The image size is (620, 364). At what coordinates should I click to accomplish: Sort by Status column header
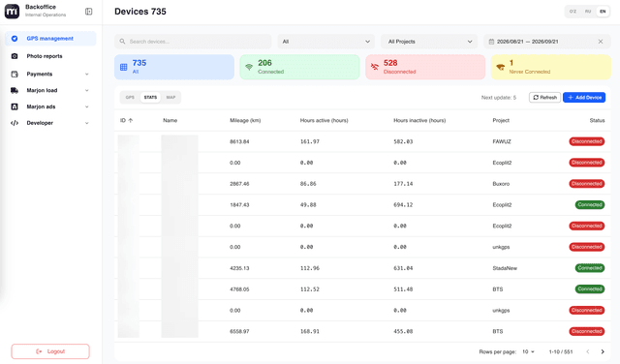coord(597,121)
